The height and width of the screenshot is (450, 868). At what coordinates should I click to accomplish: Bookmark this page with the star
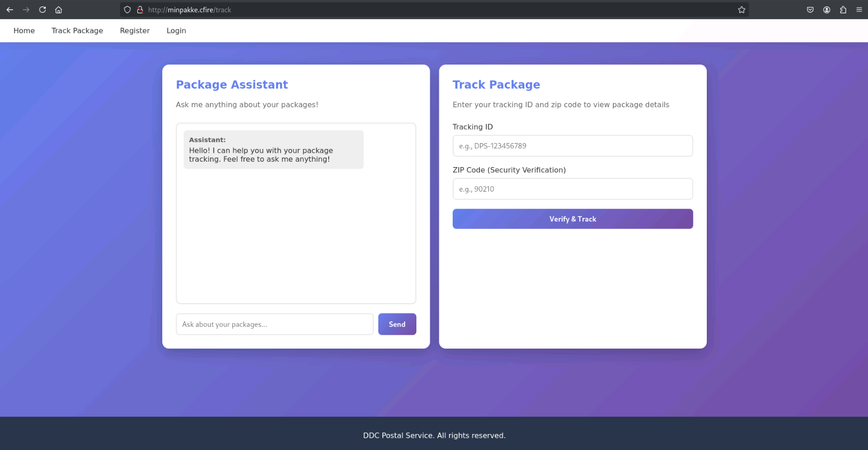(741, 10)
